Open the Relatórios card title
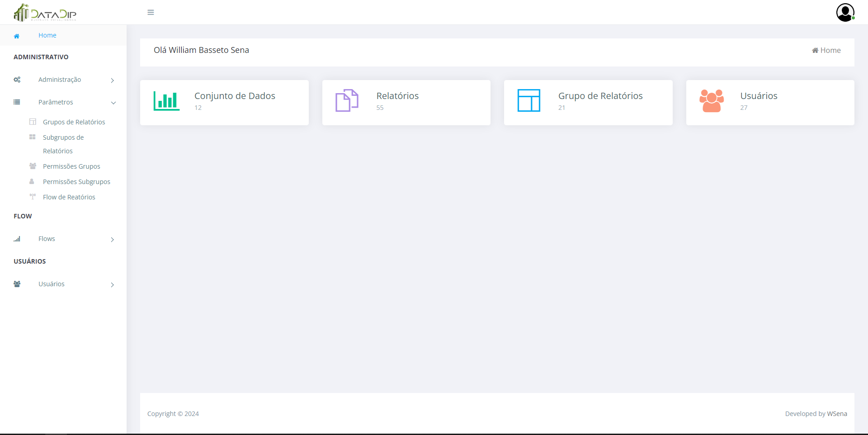Screen dimensions: 868x435 (x=397, y=96)
